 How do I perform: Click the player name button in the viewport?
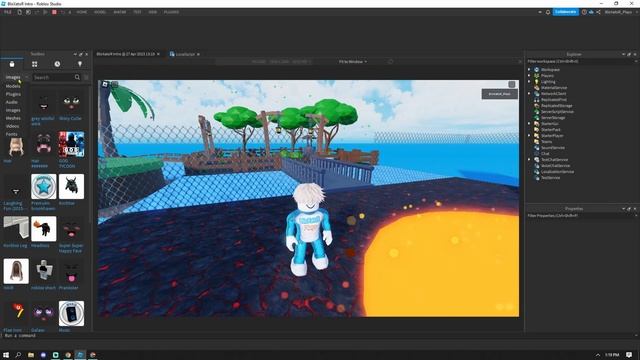[500, 94]
